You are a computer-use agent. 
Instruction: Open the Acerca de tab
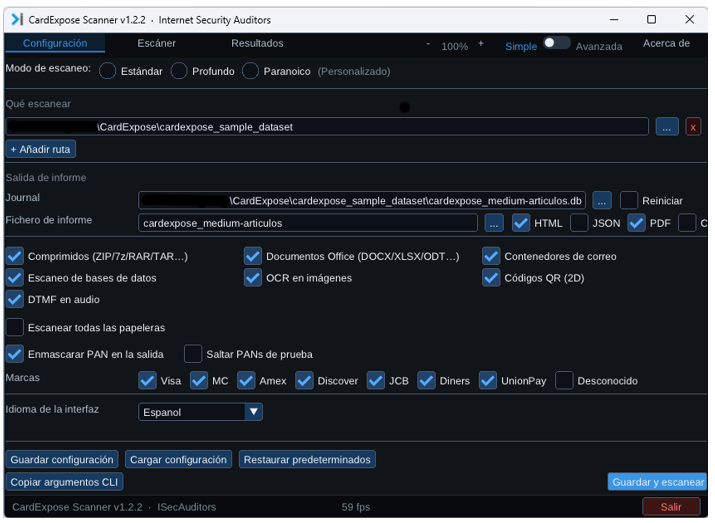pyautogui.click(x=666, y=43)
